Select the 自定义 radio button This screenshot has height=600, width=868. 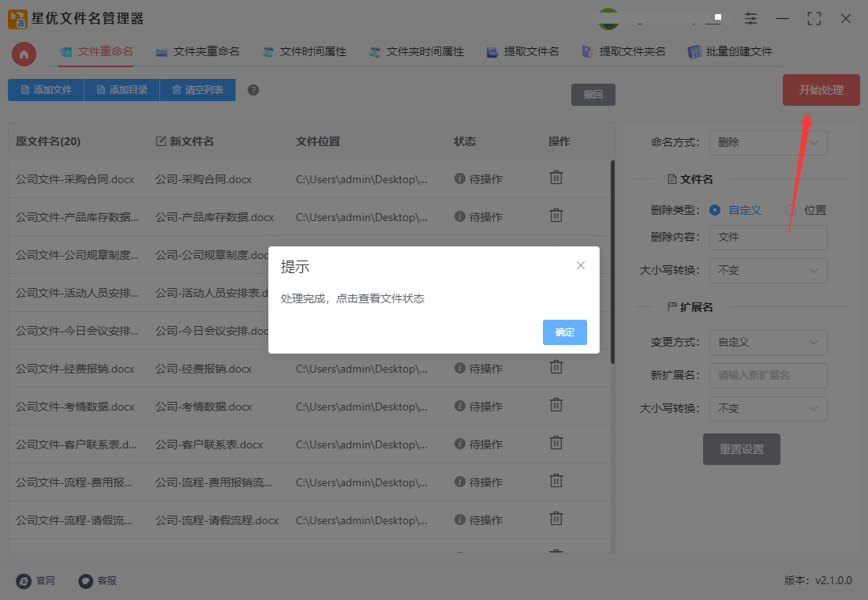tap(715, 210)
